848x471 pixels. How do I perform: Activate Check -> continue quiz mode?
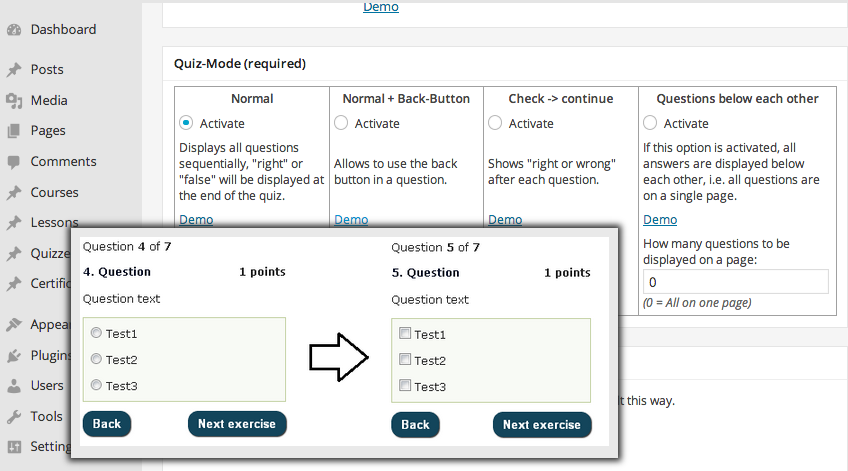tap(495, 123)
